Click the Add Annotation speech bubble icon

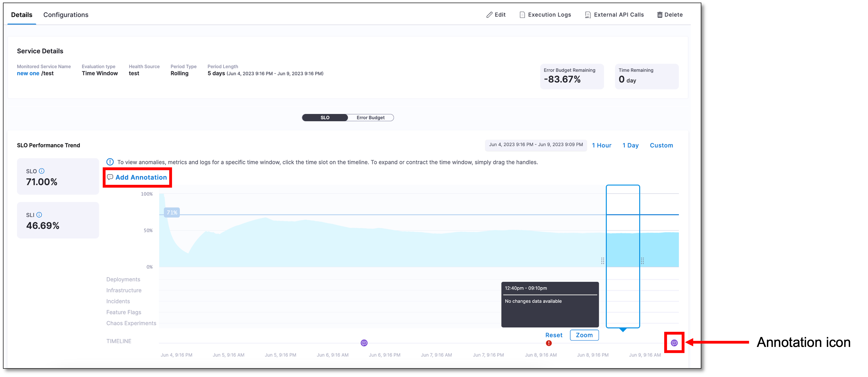tap(110, 177)
